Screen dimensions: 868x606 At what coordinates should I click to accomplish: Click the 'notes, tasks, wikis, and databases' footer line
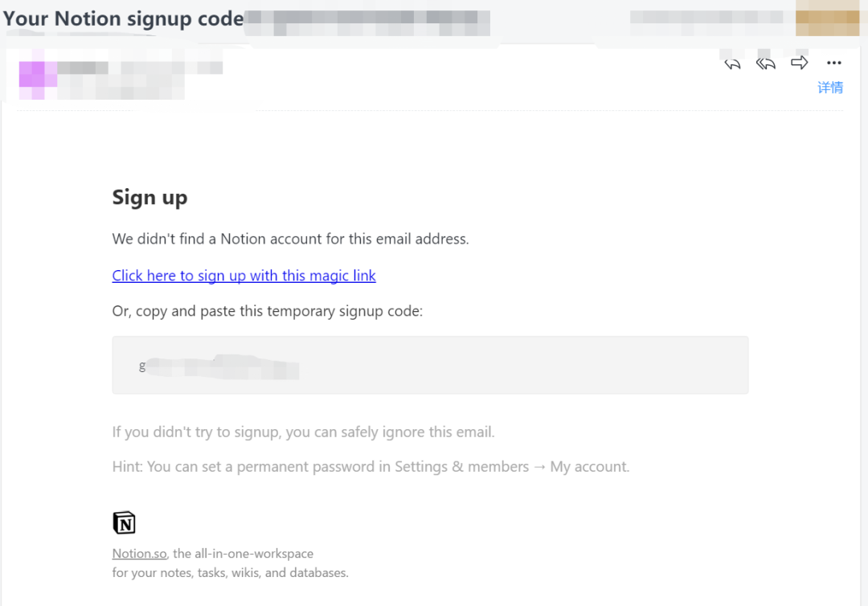[230, 573]
